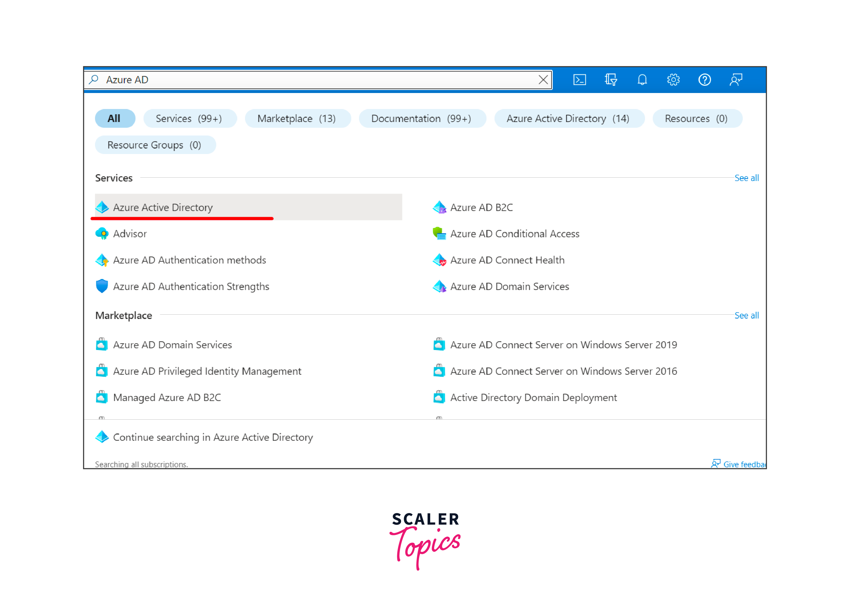Click See all next to Services
This screenshot has height=616, width=850.
click(746, 178)
